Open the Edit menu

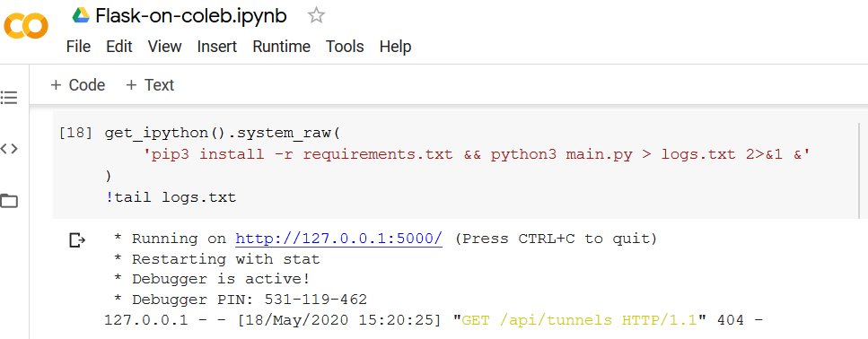119,47
